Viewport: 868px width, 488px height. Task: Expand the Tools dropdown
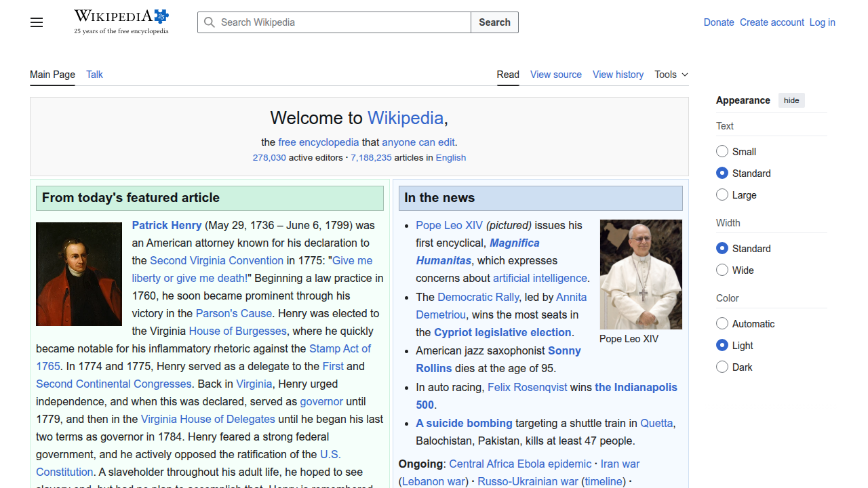671,75
